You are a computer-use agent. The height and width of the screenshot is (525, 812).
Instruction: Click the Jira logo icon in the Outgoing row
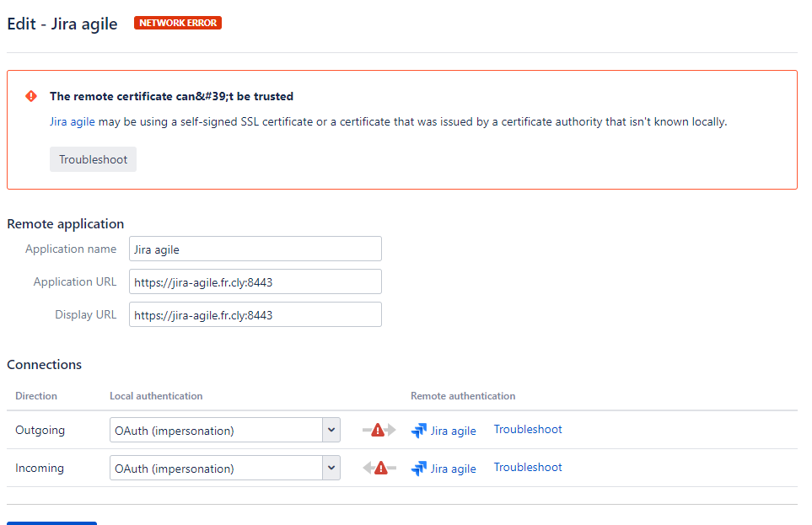pos(419,431)
